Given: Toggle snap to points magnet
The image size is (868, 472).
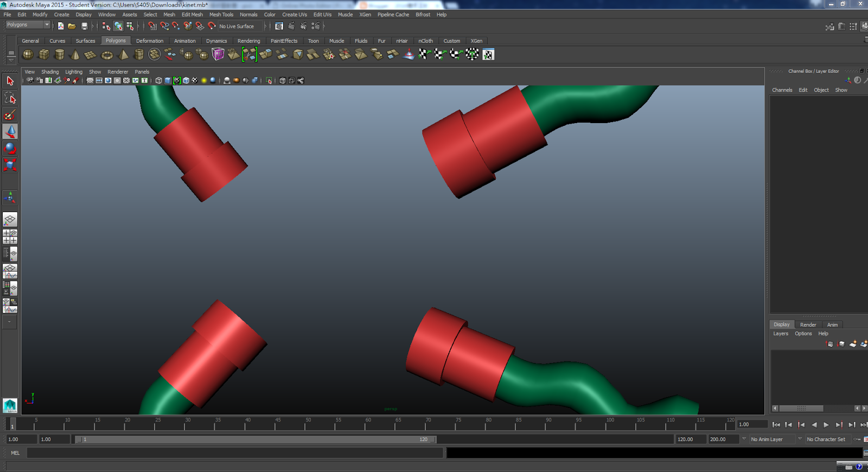Looking at the screenshot, I should pyautogui.click(x=176, y=26).
